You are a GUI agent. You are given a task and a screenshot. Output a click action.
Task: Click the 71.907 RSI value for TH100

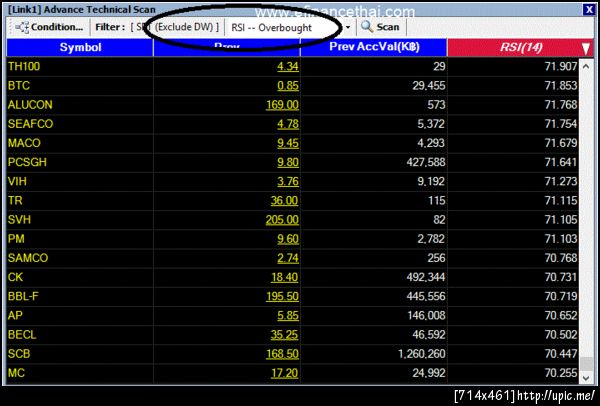pyautogui.click(x=561, y=67)
